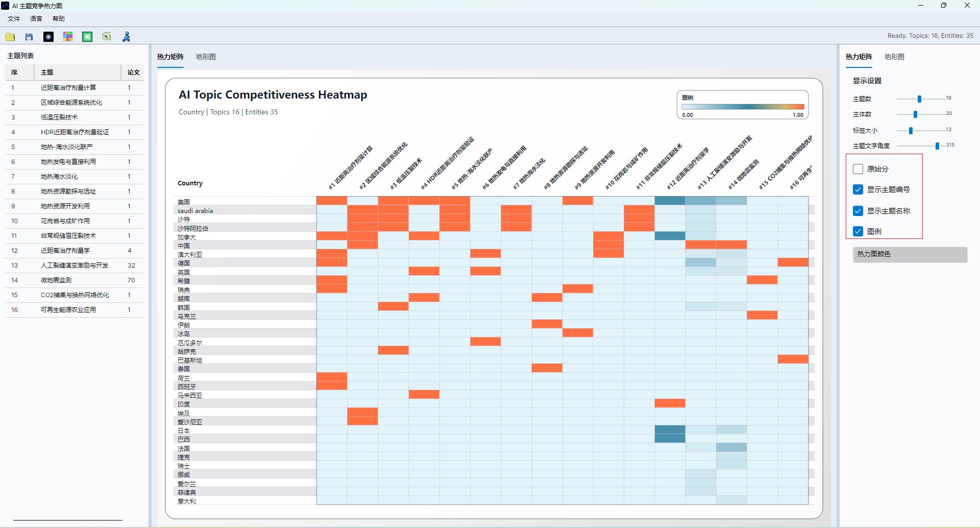This screenshot has width=980, height=528.
Task: Select topic row CO2捕集与换热网络优化
Action: tap(74, 295)
